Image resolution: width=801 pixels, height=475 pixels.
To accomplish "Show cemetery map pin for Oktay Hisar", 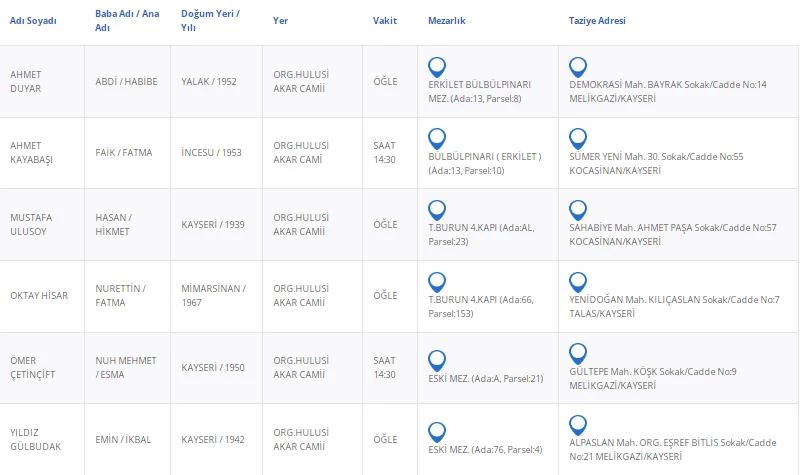I will (x=436, y=281).
